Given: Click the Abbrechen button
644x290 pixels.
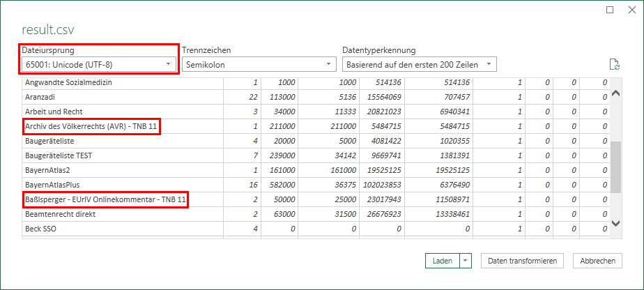Looking at the screenshot, I should [597, 261].
